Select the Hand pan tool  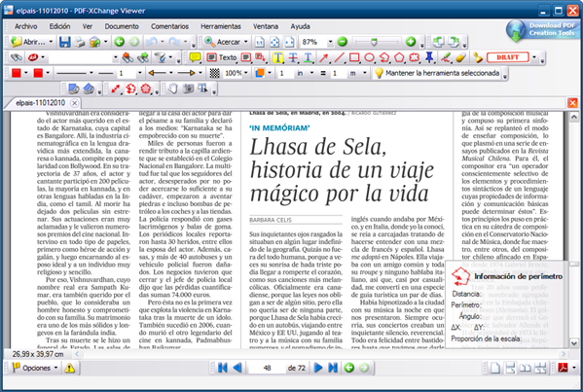click(173, 89)
